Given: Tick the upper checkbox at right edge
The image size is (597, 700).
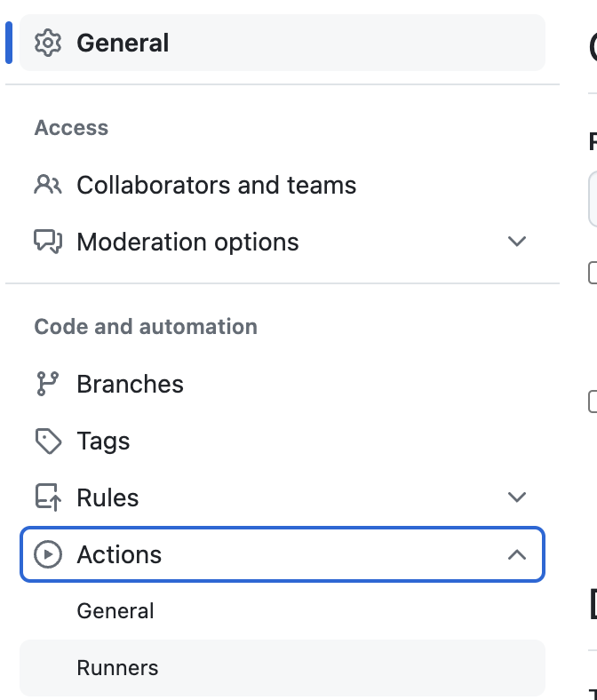Looking at the screenshot, I should coord(593,273).
